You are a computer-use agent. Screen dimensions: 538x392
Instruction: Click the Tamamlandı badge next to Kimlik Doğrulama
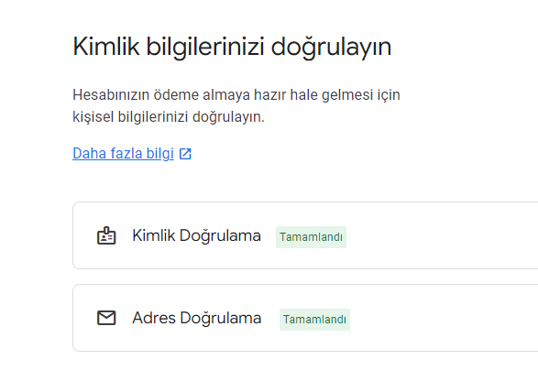click(x=311, y=237)
